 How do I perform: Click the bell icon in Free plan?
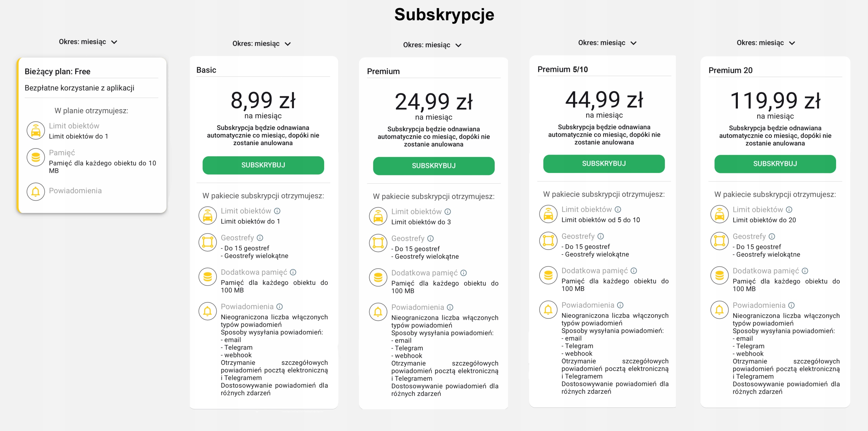(x=36, y=192)
